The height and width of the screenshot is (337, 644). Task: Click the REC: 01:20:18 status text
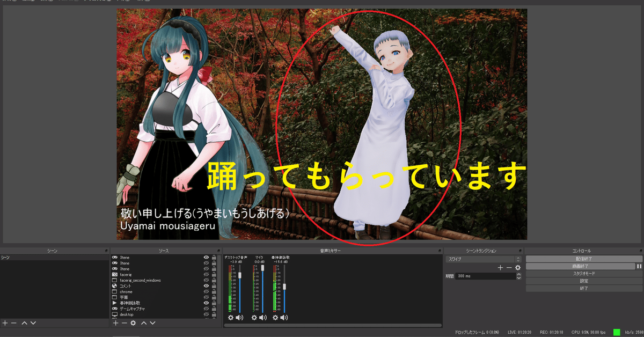tap(552, 332)
